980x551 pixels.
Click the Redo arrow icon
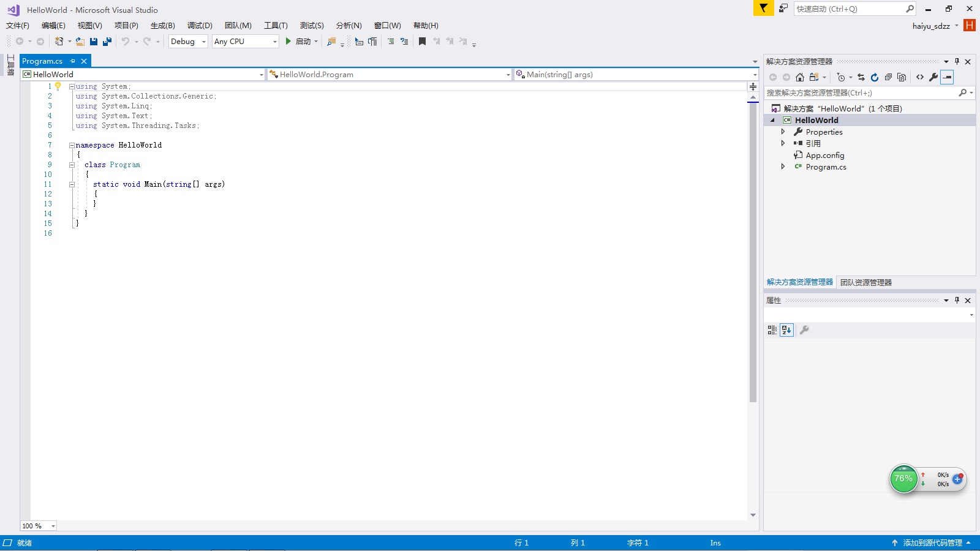tap(147, 42)
